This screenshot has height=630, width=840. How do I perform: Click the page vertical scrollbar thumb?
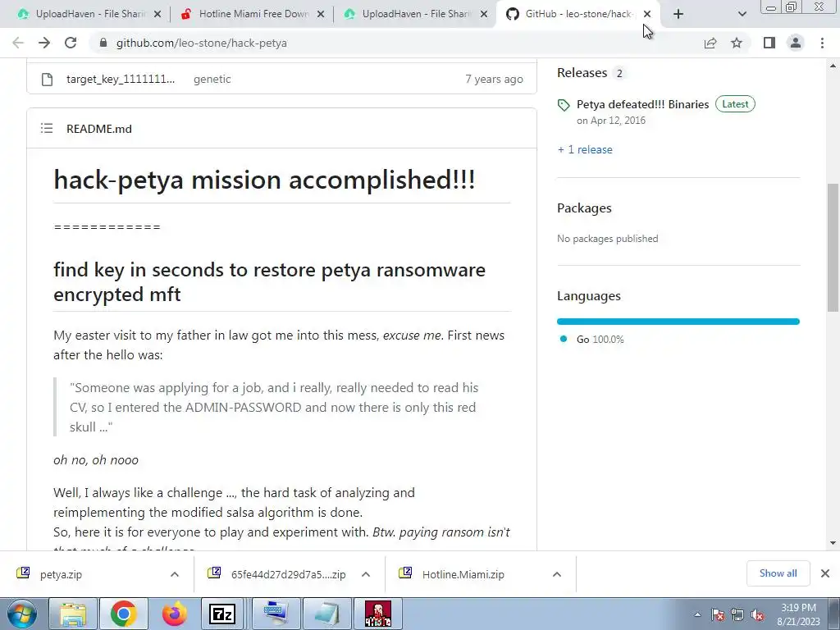833,248
